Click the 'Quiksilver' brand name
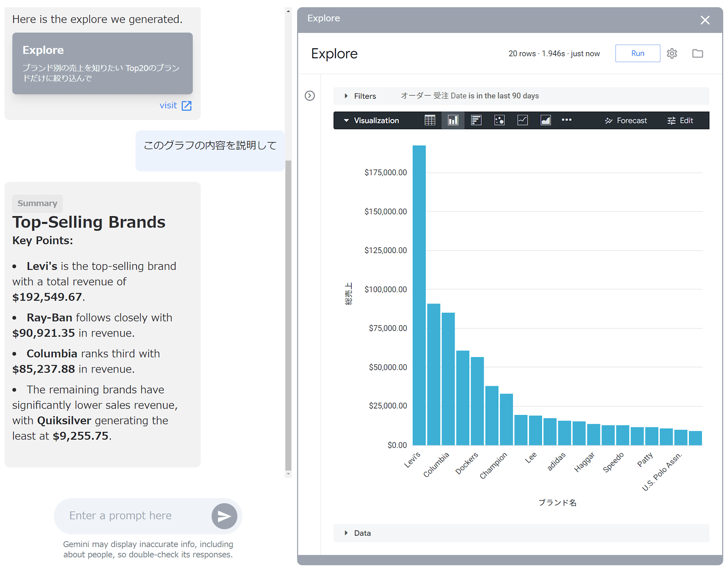Viewport: 728px width, 568px height. pyautogui.click(x=64, y=421)
